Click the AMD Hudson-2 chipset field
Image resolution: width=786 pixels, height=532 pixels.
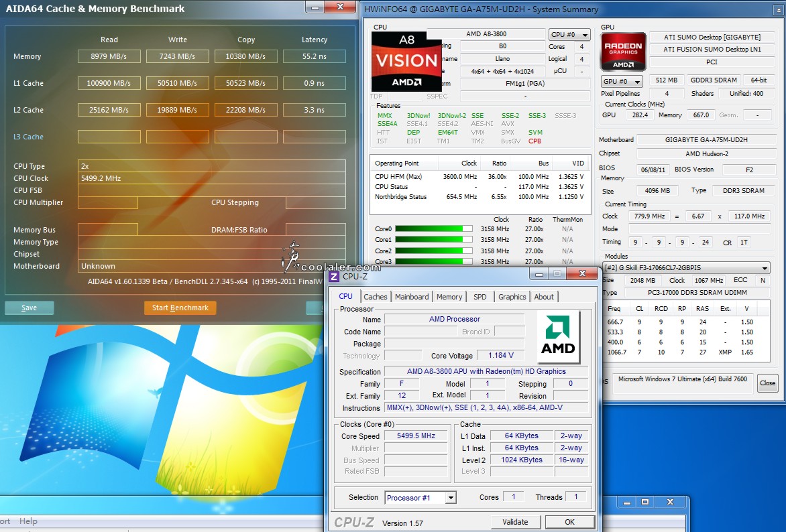pyautogui.click(x=706, y=154)
